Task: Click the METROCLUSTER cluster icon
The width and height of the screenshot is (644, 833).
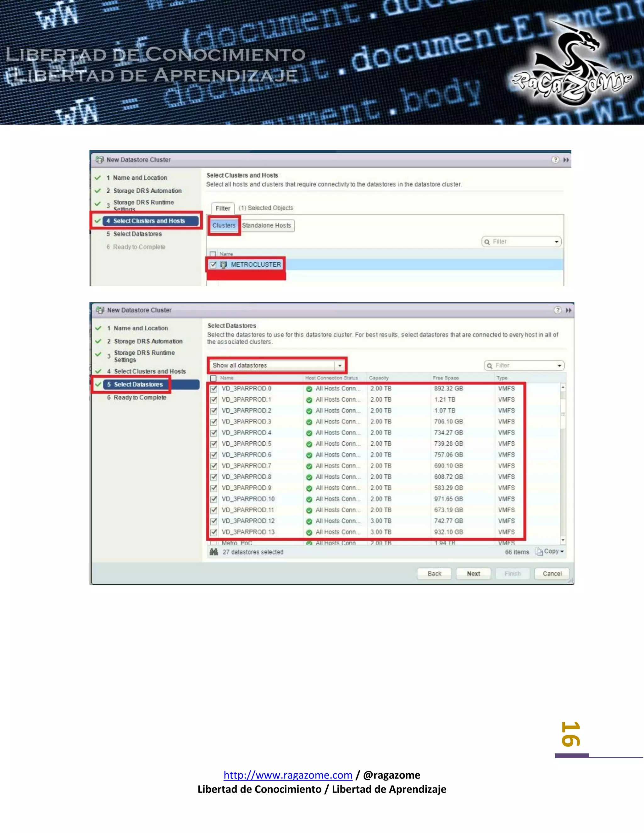Action: click(x=224, y=265)
